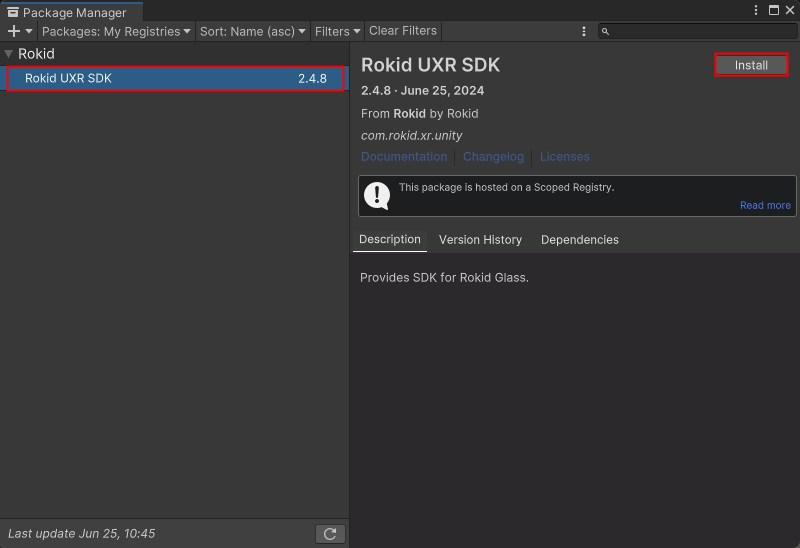Click the Package Manager tab icon
This screenshot has height=548, width=800.
pos(13,12)
